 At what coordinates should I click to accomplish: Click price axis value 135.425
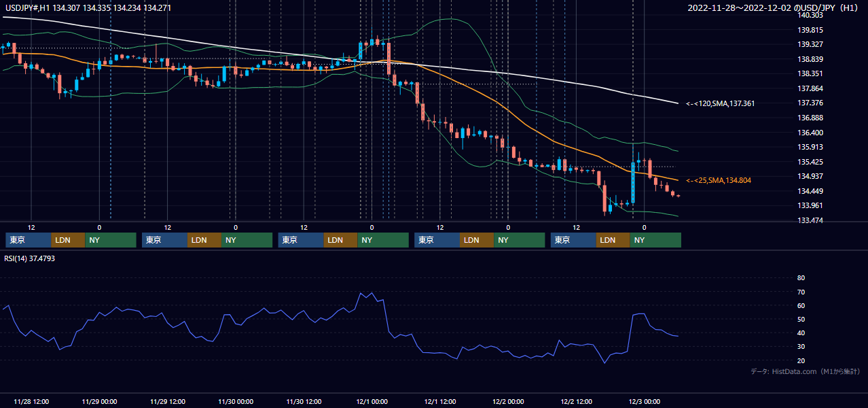pyautogui.click(x=810, y=162)
